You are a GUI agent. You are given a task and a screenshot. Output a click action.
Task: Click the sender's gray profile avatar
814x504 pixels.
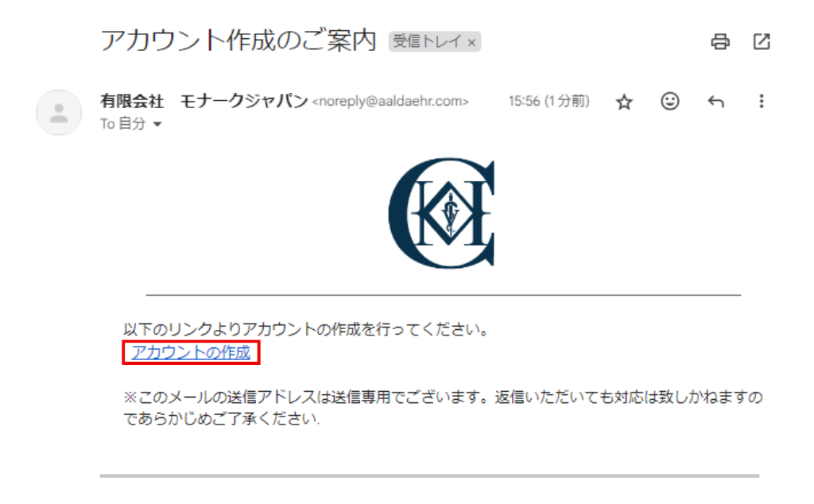point(59,113)
